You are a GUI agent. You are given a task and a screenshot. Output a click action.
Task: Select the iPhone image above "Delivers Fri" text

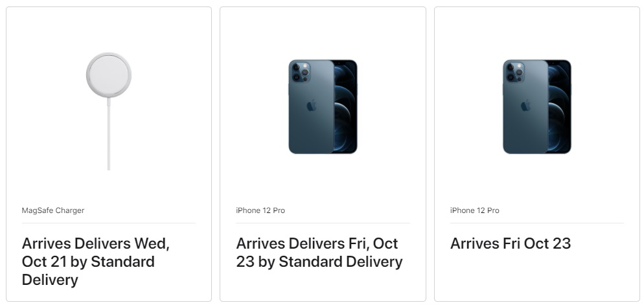323,107
